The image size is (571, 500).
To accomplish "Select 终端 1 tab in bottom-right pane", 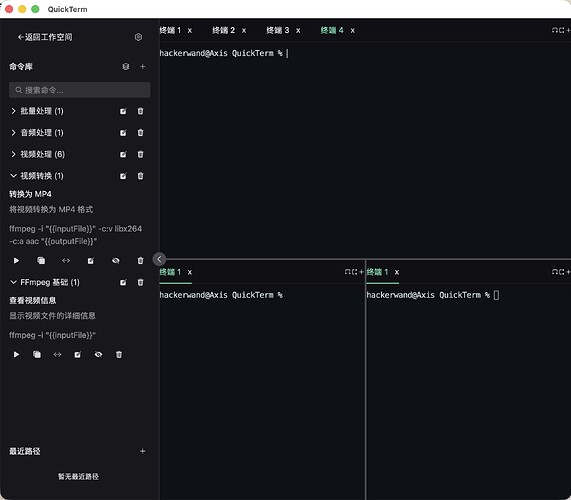I will click(x=377, y=272).
